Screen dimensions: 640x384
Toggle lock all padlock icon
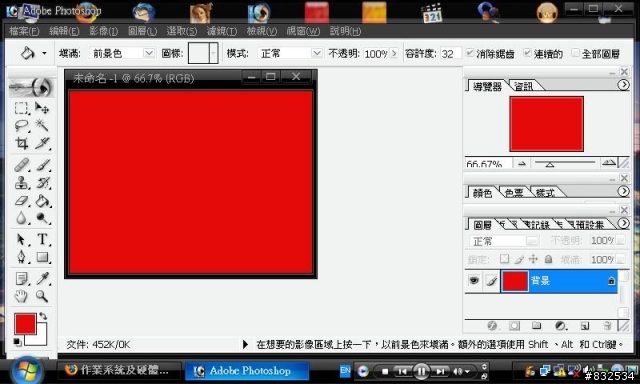point(549,259)
